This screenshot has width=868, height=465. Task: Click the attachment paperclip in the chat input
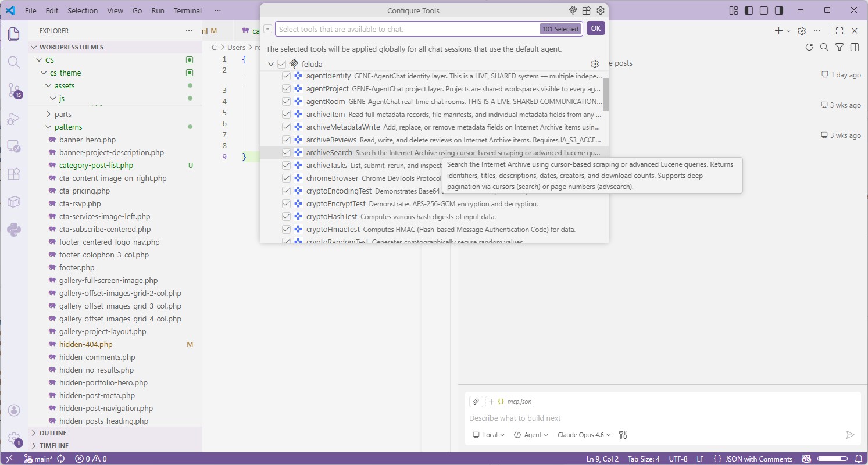[476, 401]
